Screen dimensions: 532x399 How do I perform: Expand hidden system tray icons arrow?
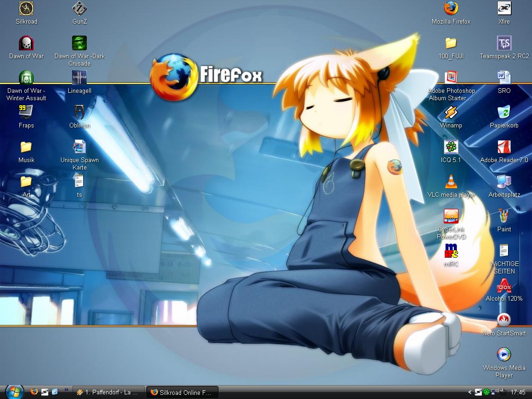coord(470,393)
